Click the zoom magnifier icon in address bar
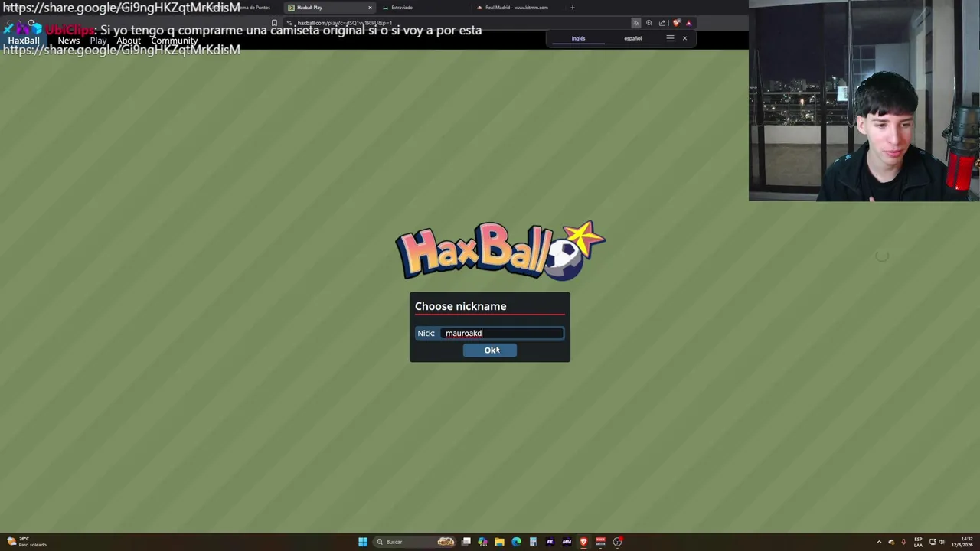 coord(649,23)
